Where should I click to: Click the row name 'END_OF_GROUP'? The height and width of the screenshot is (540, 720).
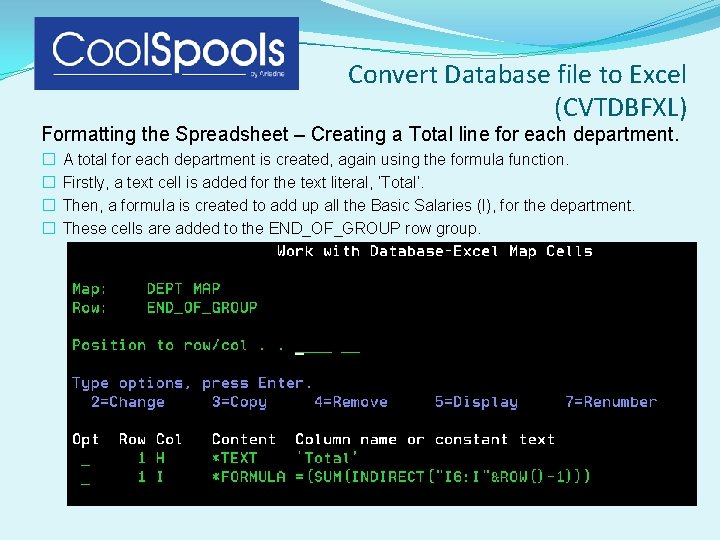click(202, 308)
